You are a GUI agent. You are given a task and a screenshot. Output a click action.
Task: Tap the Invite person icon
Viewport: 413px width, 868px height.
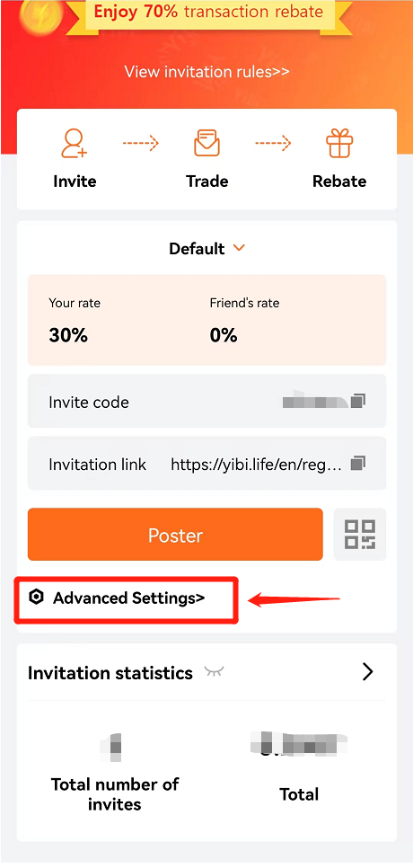(75, 144)
